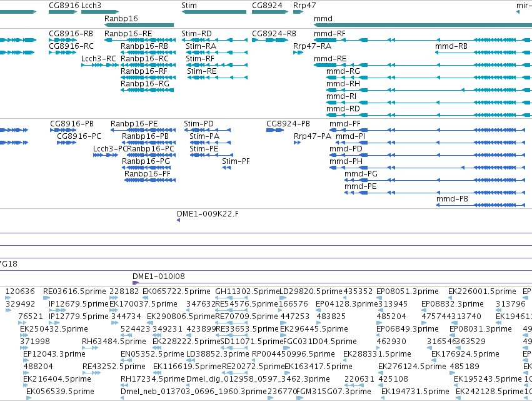Click the Ranbp16-PE protein label
This screenshot has width=532, height=401.
pos(134,124)
